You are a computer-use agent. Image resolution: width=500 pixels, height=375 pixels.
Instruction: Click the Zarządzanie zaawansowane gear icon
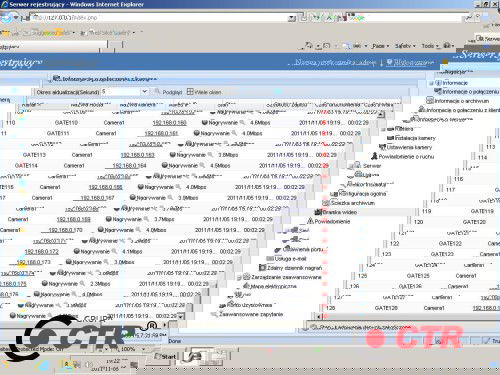coord(246,277)
